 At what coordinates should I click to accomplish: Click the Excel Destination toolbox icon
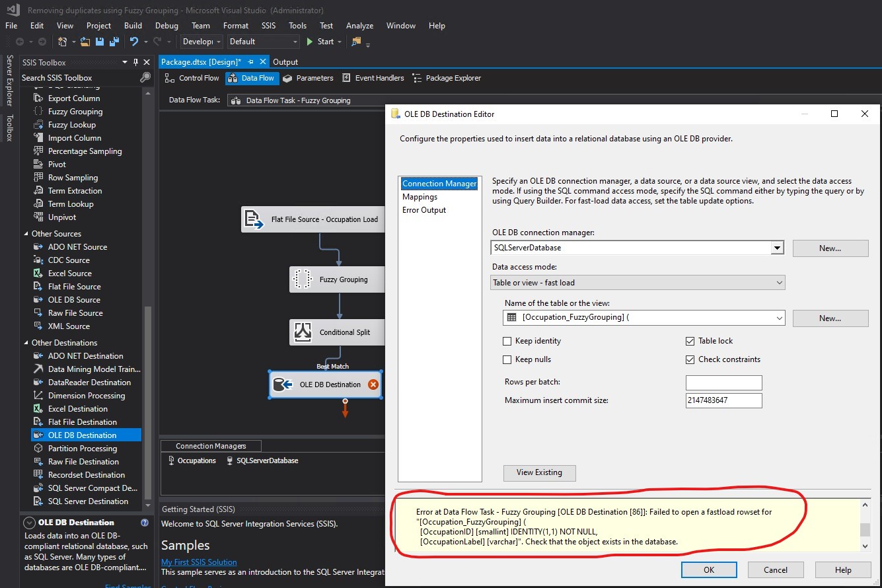point(38,409)
